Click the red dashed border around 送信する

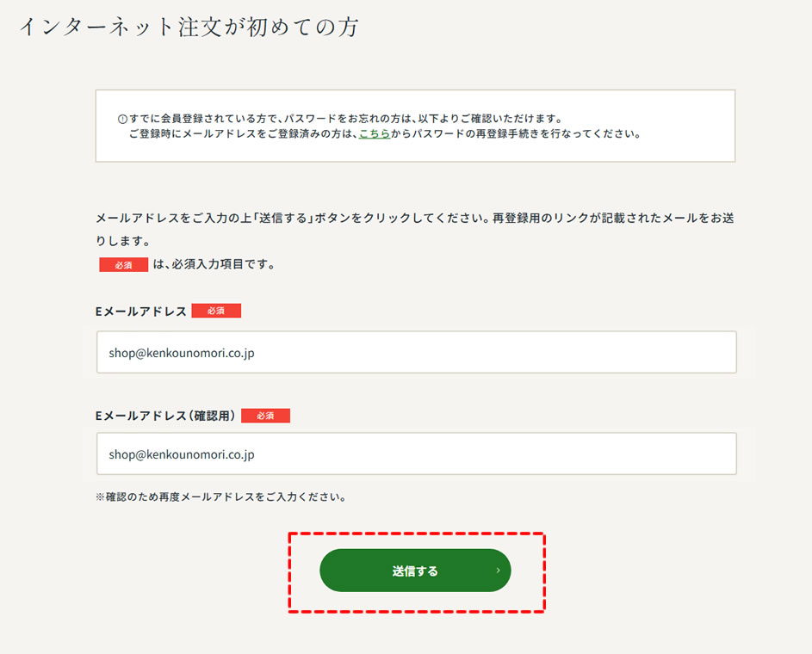pyautogui.click(x=417, y=534)
